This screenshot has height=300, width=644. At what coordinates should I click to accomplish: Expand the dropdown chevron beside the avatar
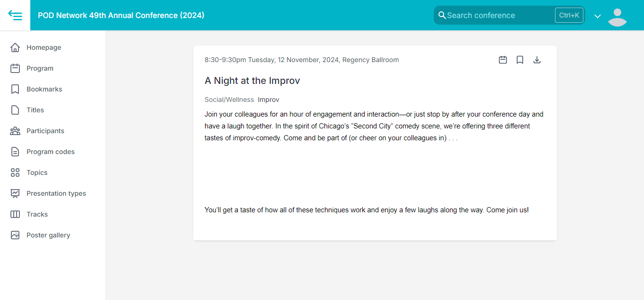point(598,16)
